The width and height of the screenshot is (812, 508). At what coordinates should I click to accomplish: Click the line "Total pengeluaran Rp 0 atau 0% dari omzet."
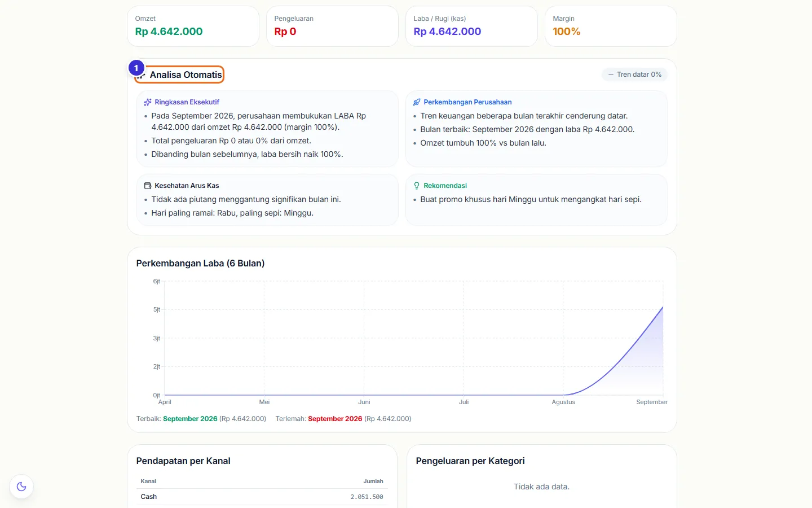(x=231, y=141)
